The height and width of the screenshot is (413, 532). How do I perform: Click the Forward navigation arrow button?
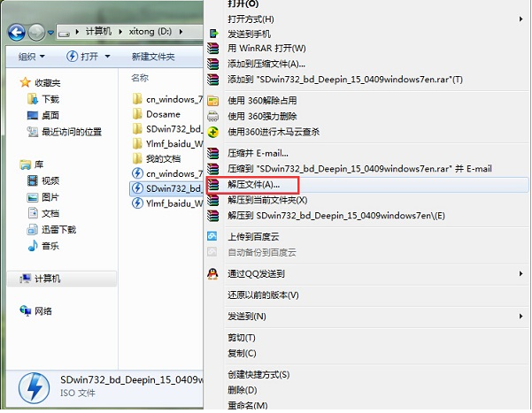36,33
